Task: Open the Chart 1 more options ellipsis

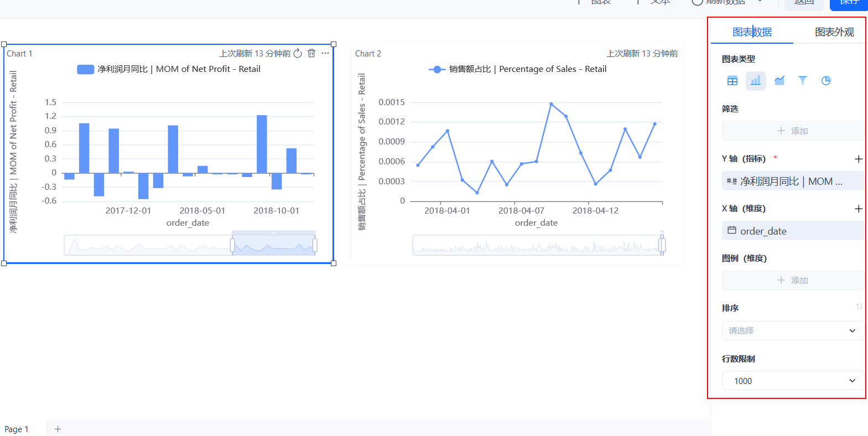Action: [x=325, y=53]
